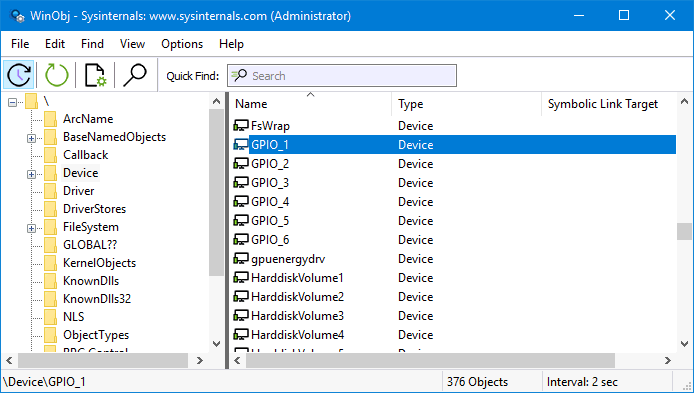The image size is (694, 393).
Task: Open the Options menu
Action: (182, 44)
